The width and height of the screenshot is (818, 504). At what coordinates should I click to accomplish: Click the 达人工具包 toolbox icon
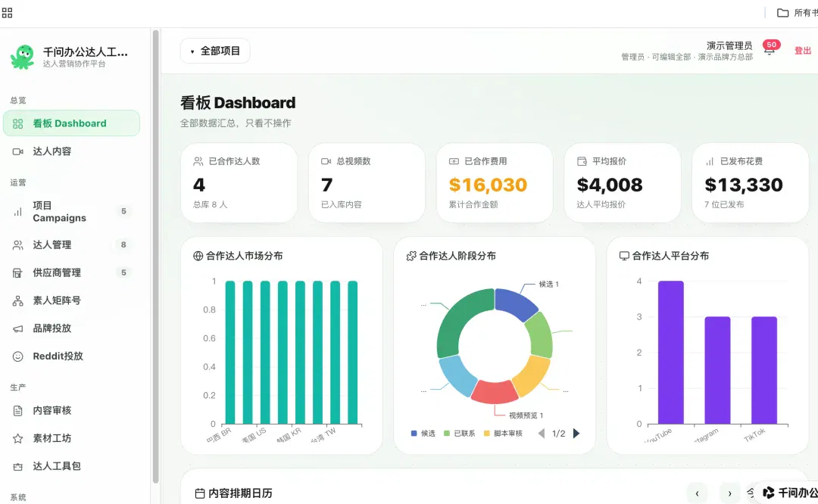click(17, 466)
